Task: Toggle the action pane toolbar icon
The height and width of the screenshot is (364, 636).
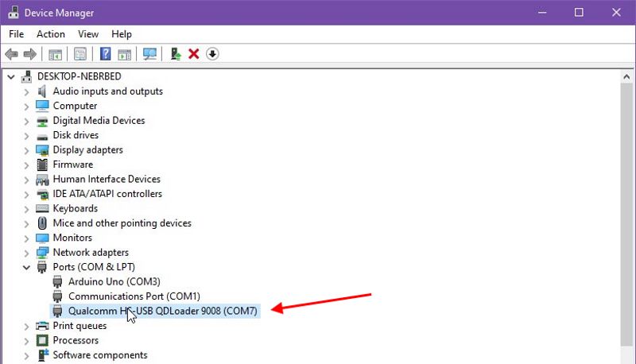Action: [x=125, y=54]
